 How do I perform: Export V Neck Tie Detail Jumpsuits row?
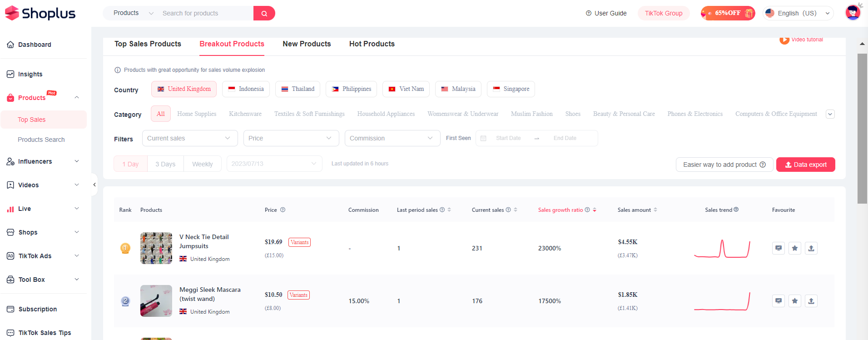tap(811, 248)
